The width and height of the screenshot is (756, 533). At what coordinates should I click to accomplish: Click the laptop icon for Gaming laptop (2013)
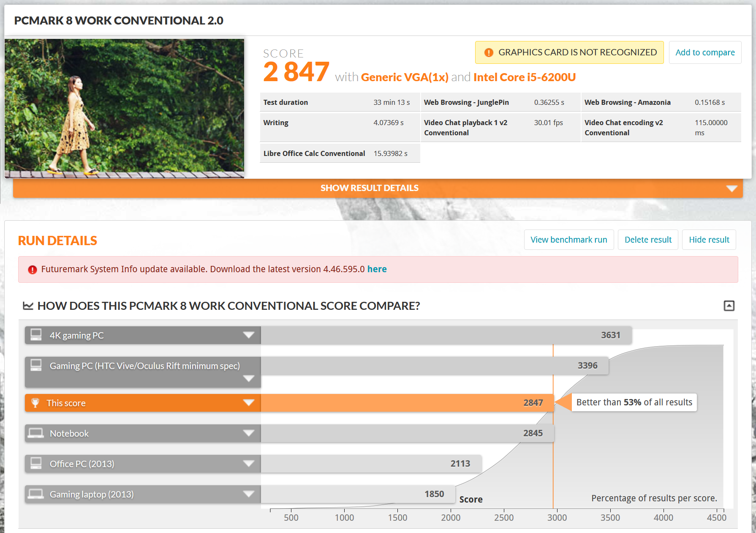pyautogui.click(x=36, y=494)
